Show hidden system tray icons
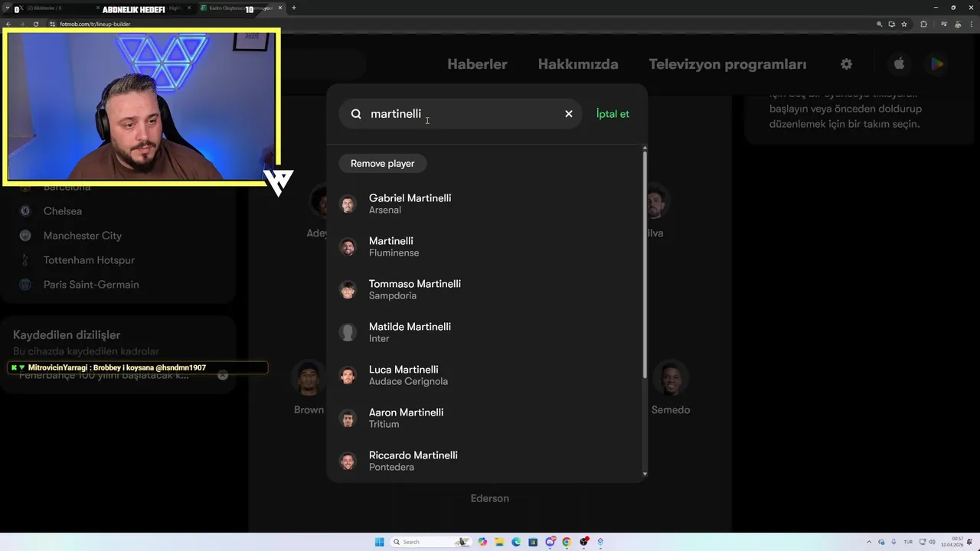Screen dimensions: 980x551 click(x=870, y=542)
